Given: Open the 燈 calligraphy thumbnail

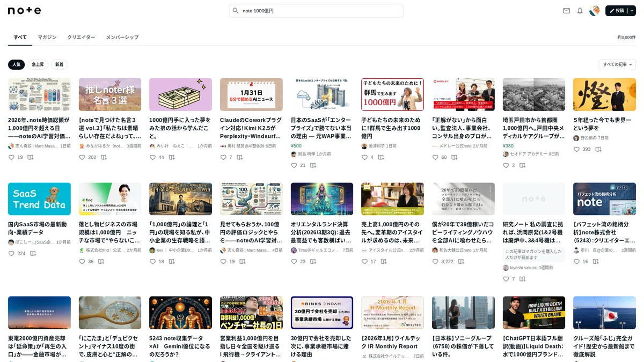Looking at the screenshot, I should click(x=604, y=94).
